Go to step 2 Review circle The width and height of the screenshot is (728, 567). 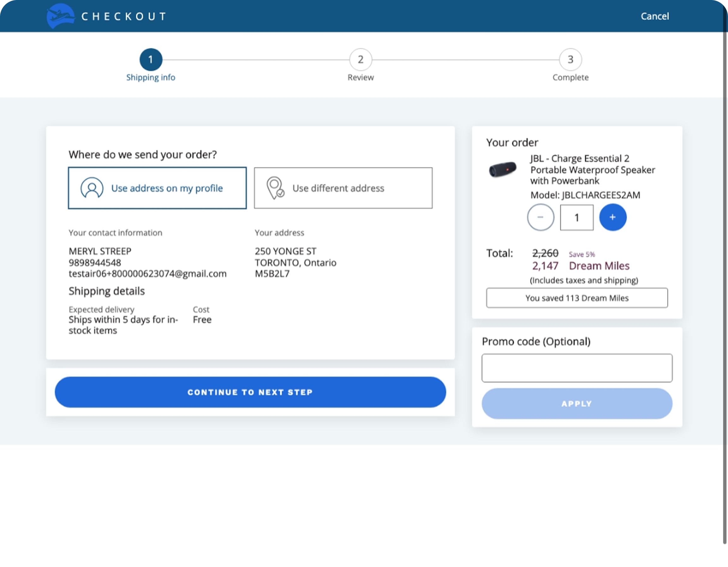(x=360, y=60)
